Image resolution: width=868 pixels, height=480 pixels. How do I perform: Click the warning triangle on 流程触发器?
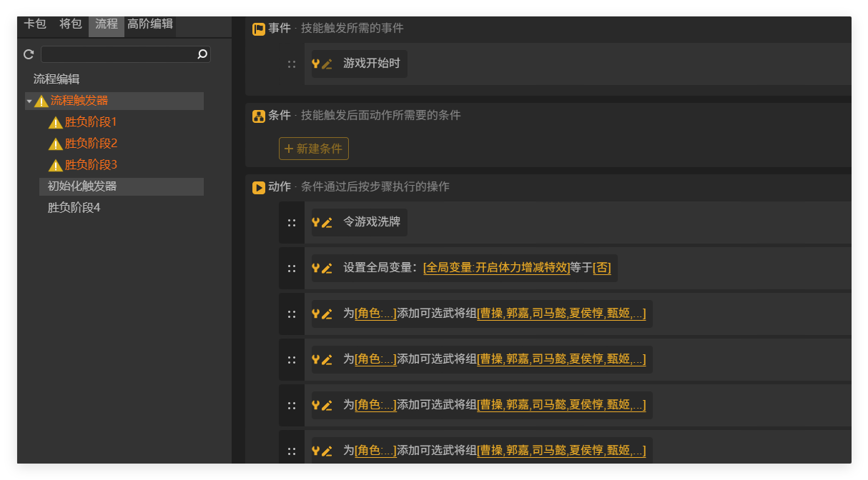[41, 101]
